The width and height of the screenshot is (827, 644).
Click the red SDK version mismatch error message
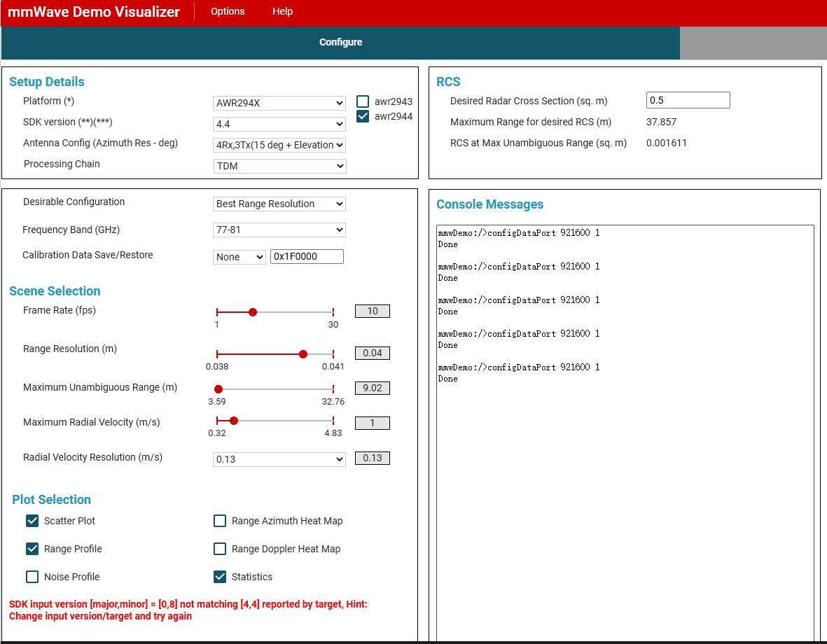(x=188, y=610)
